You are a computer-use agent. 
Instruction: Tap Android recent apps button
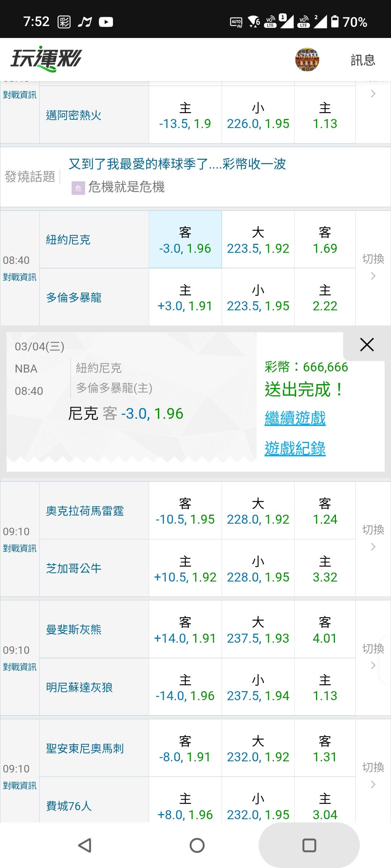pyautogui.click(x=309, y=846)
